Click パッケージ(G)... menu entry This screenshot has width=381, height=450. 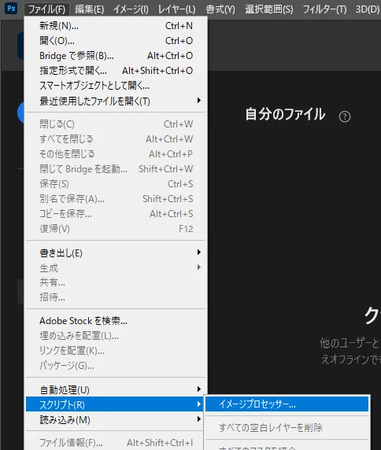pyautogui.click(x=116, y=366)
